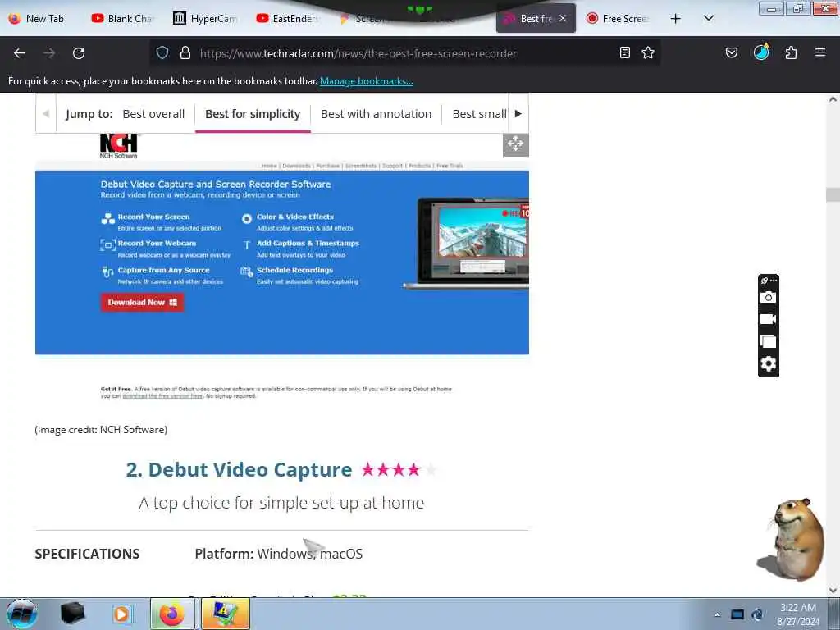Click video record icon in recorder widget
Screen dimensions: 840x630
point(768,319)
